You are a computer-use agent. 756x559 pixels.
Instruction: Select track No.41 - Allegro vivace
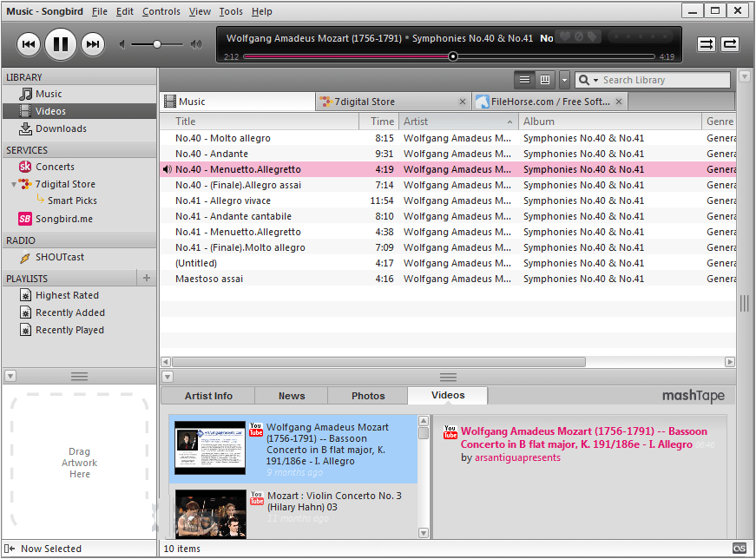tap(448, 201)
